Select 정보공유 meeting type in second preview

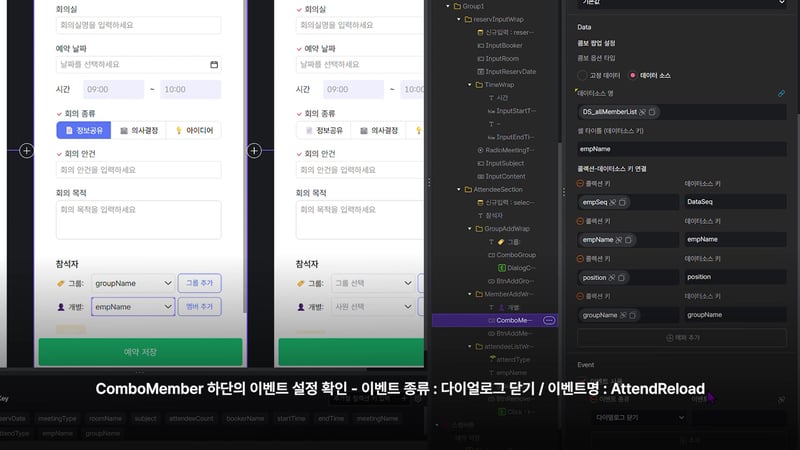click(323, 131)
